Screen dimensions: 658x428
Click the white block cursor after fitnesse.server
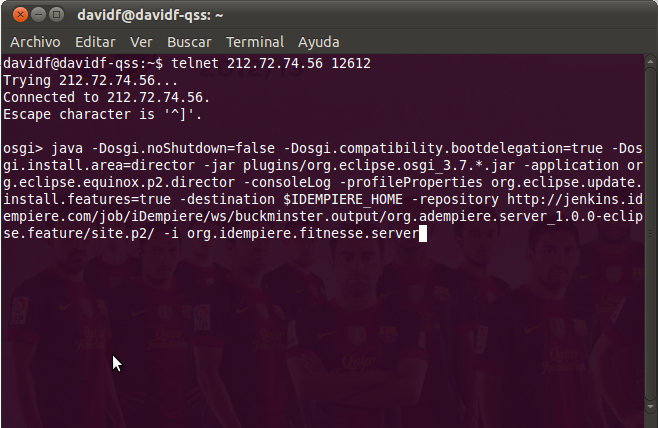(423, 233)
